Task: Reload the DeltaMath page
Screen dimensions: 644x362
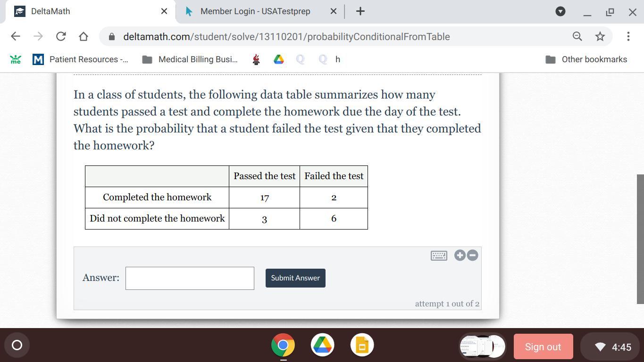Action: tap(61, 36)
